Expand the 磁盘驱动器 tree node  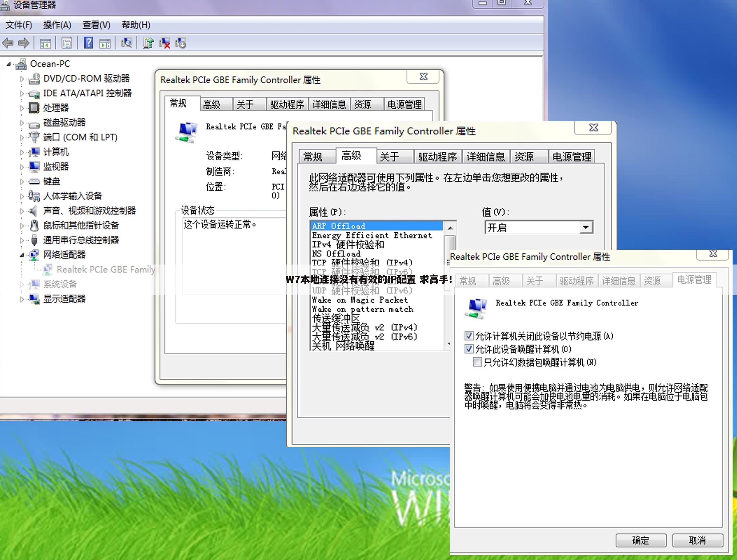coord(22,123)
